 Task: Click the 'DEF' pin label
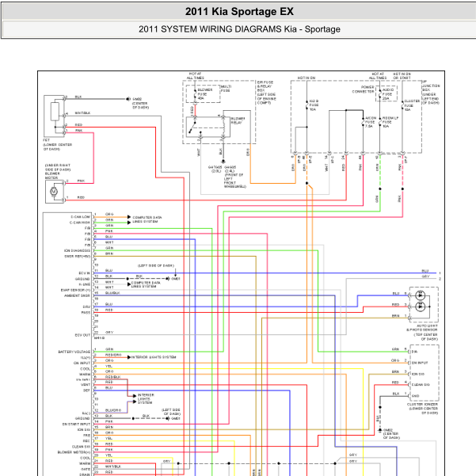pyautogui.click(x=87, y=390)
